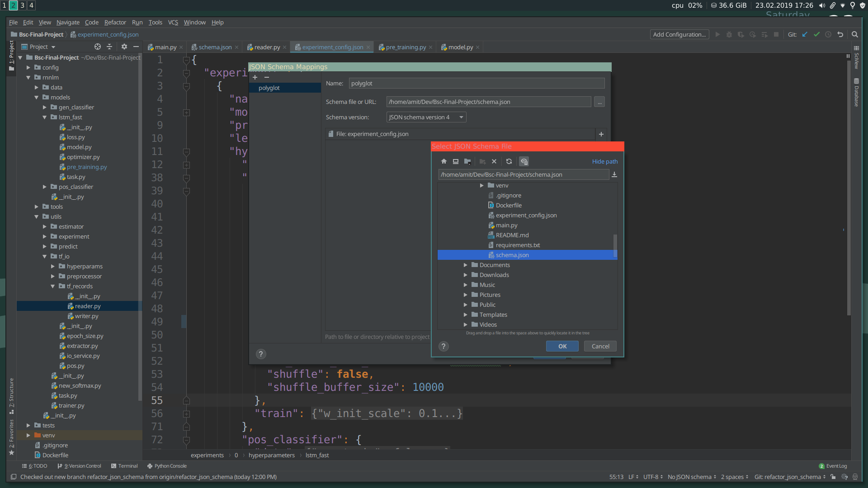Refresh the file chooser tree
This screenshot has width=868, height=488.
click(x=509, y=161)
